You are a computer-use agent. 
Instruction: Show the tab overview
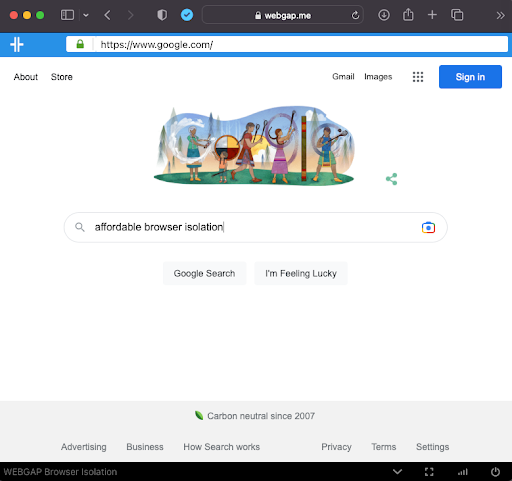coord(457,15)
